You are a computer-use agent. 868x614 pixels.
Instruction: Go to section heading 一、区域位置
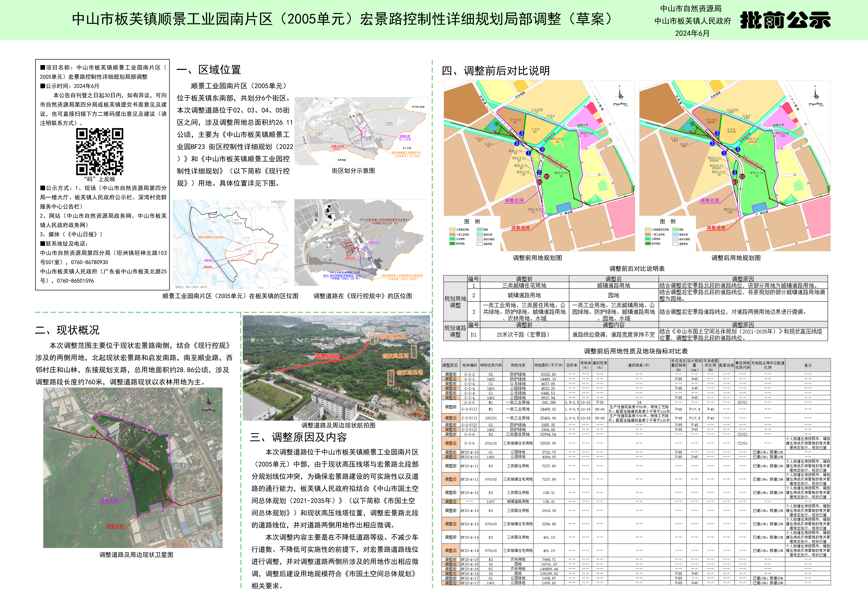[x=209, y=70]
